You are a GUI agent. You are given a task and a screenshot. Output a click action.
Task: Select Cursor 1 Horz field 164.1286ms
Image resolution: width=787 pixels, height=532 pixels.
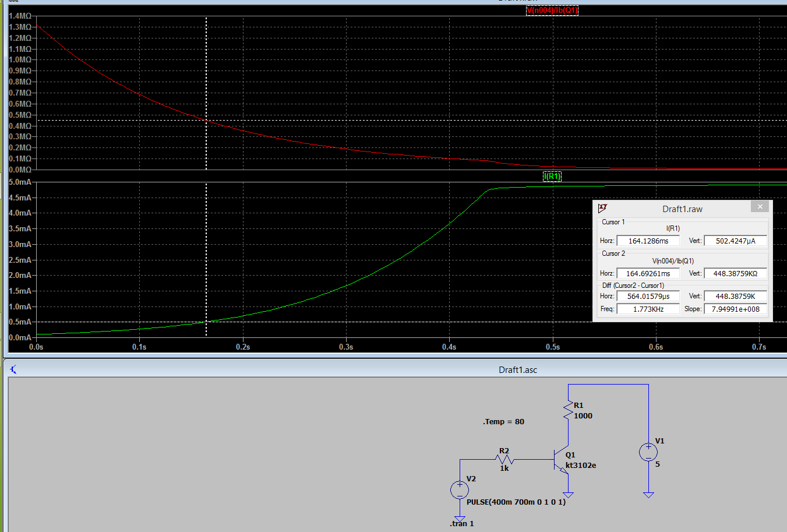point(648,241)
